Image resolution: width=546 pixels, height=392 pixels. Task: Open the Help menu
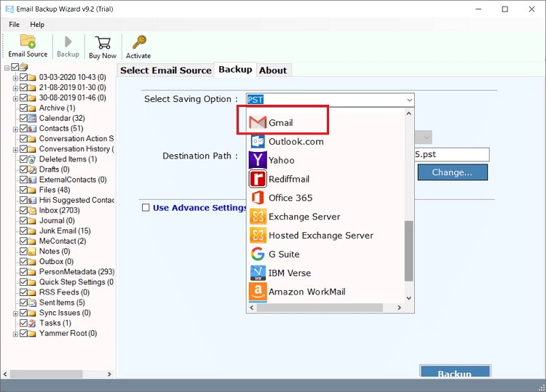(x=37, y=24)
